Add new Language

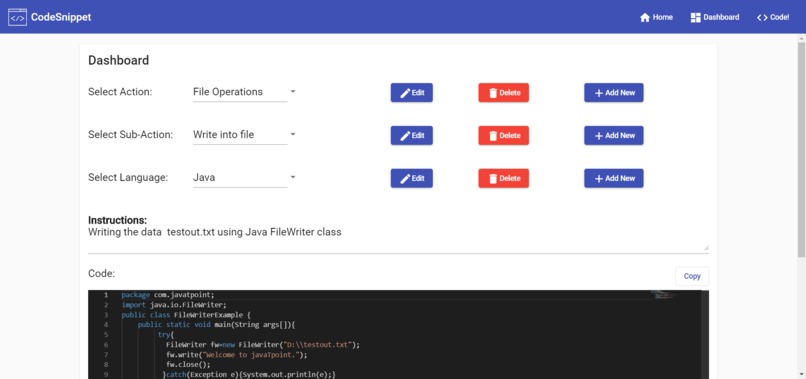coord(614,178)
